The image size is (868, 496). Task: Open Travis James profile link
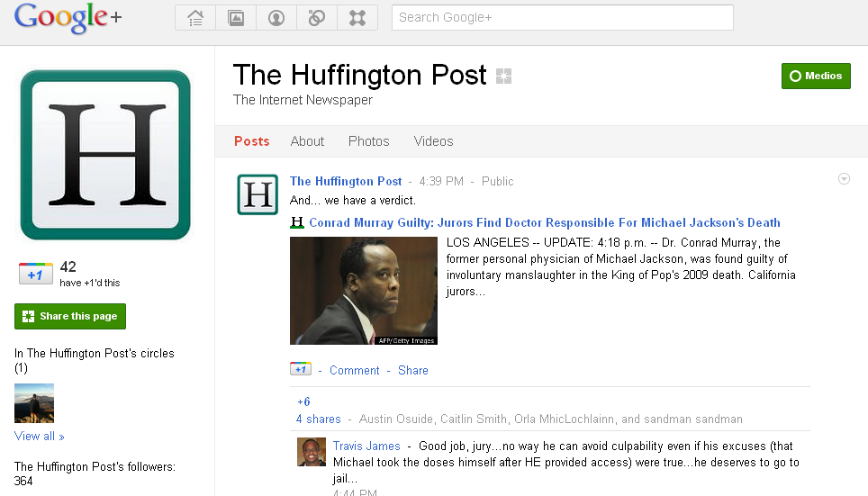click(366, 446)
